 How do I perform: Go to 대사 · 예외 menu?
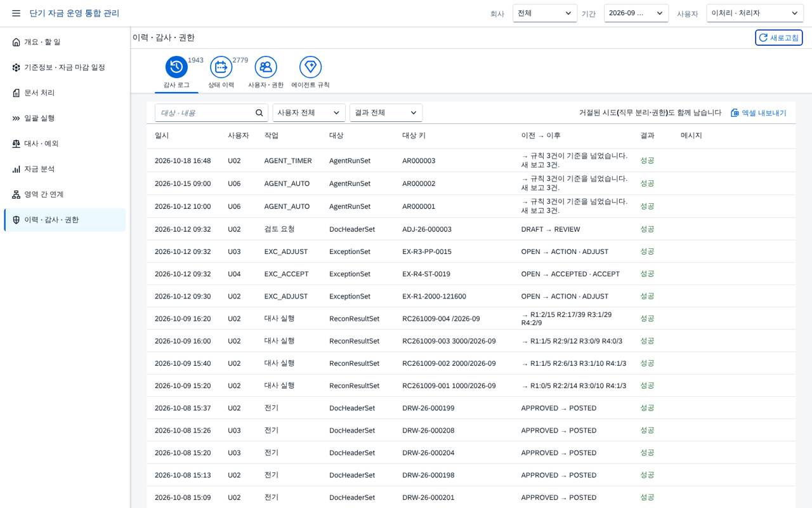point(65,144)
